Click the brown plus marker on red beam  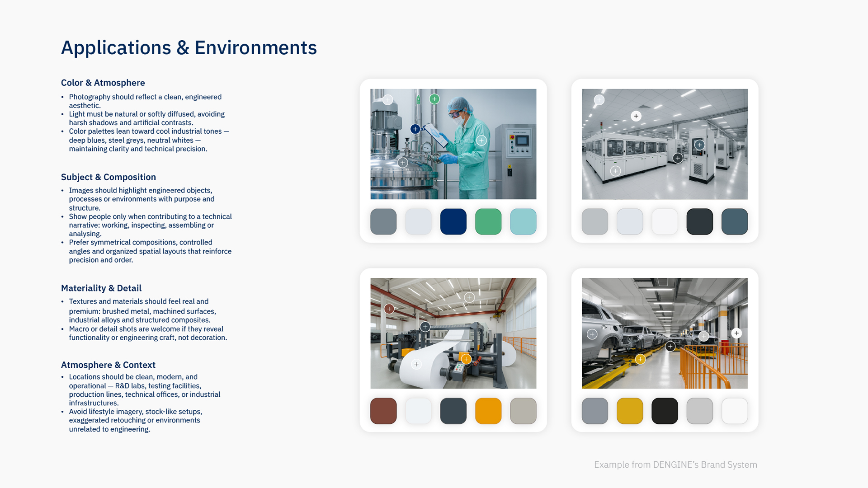click(x=389, y=309)
